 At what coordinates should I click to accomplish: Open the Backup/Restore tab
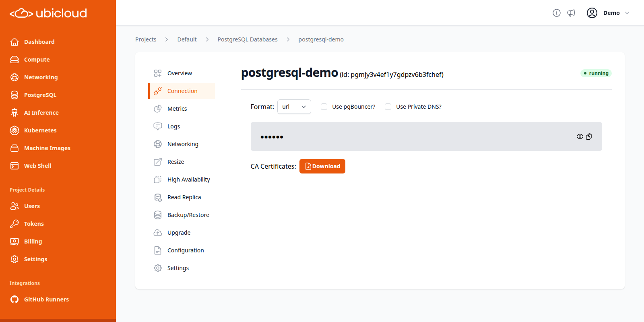(182, 215)
